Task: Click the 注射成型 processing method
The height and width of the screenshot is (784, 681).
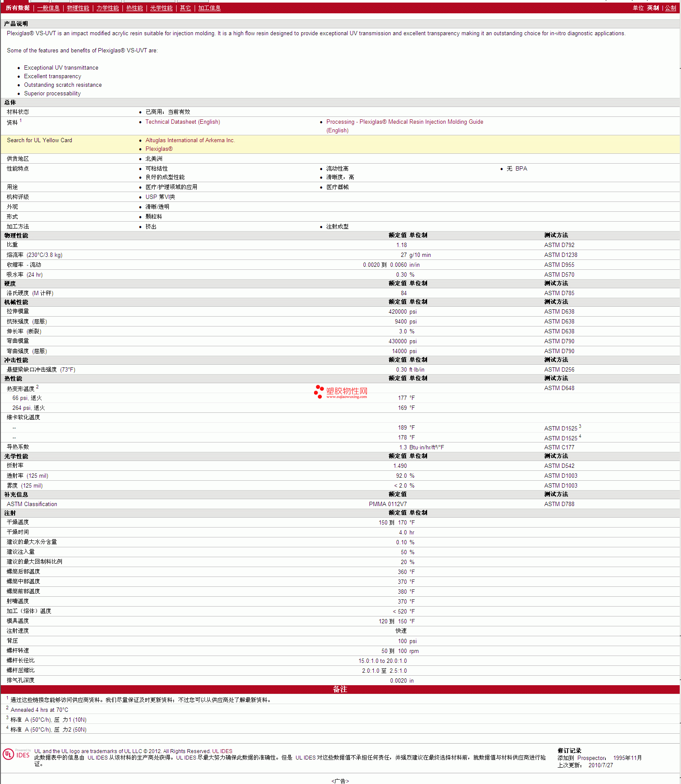Action: [337, 227]
